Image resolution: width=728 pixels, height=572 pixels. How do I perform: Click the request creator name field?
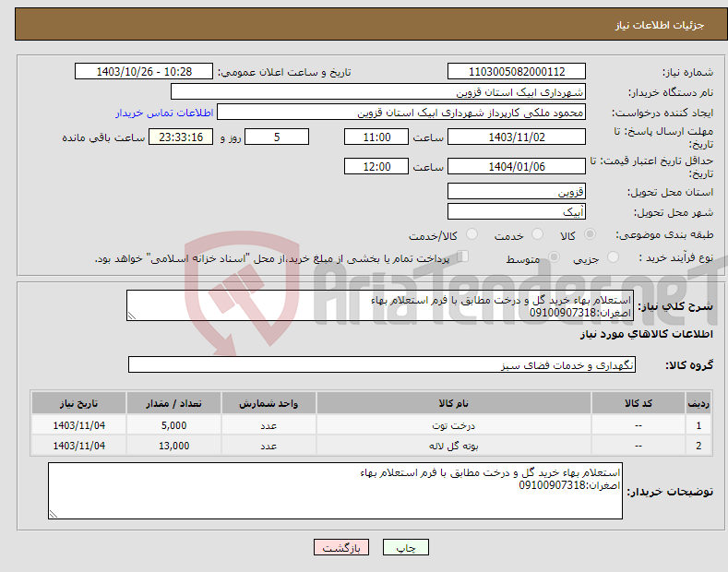point(401,113)
